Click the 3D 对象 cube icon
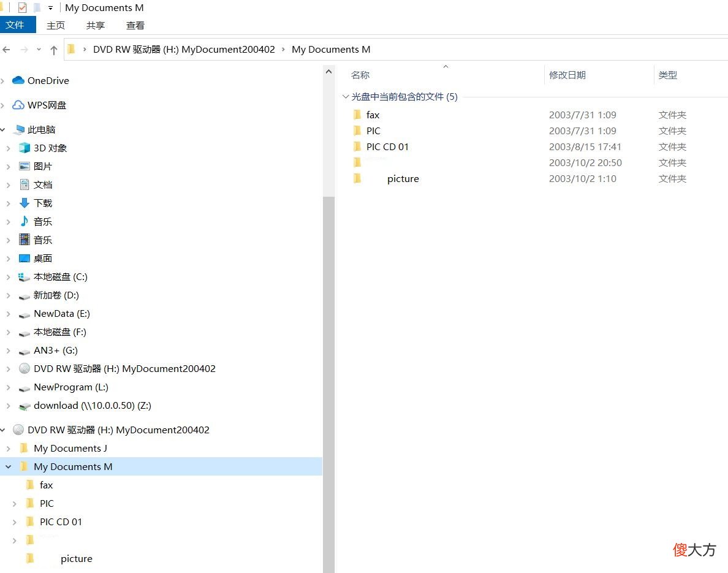This screenshot has width=728, height=573. [x=25, y=148]
